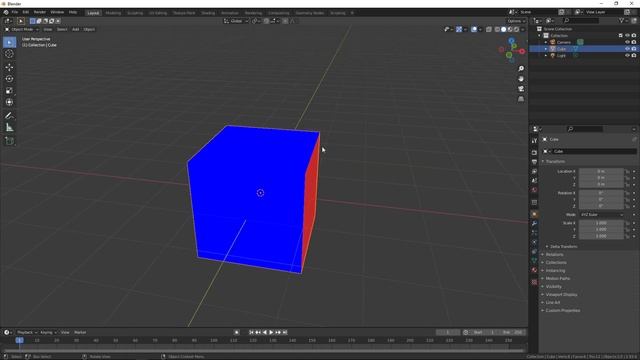Hide Camera with its eye icon
Viewport: 640px width, 360px height.
tap(627, 42)
